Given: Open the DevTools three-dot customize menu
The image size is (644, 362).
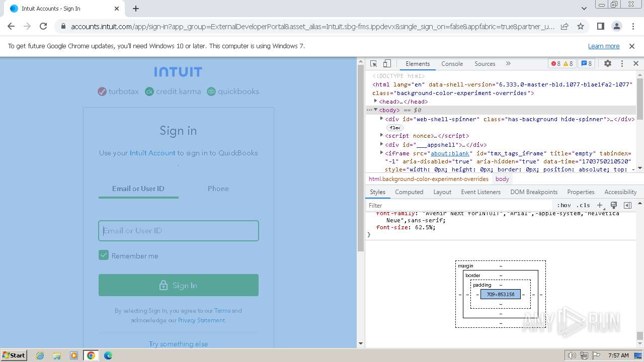Looking at the screenshot, I should point(622,64).
